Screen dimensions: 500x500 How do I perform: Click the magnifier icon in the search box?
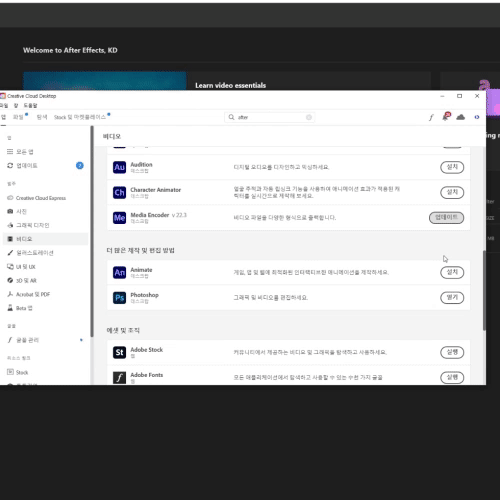coord(231,117)
